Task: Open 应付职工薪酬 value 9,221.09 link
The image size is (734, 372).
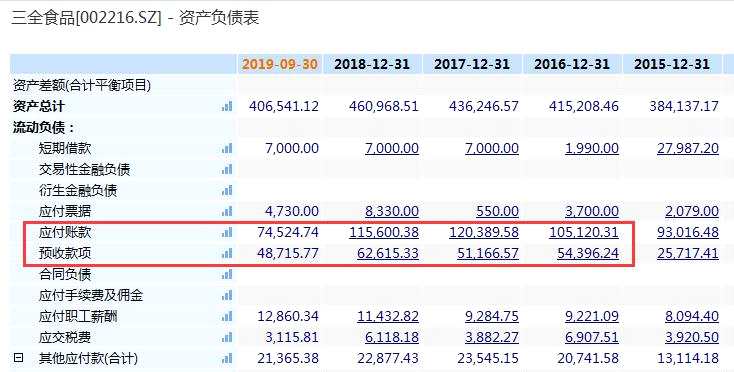Action: (592, 317)
